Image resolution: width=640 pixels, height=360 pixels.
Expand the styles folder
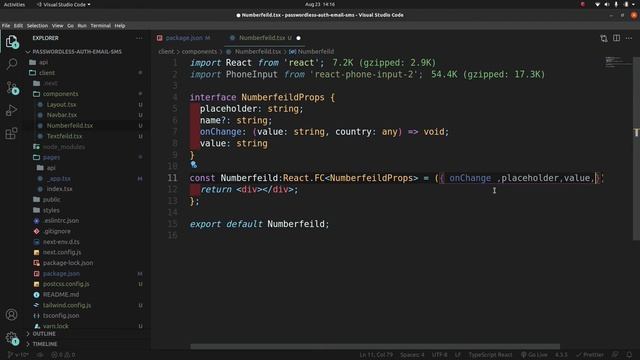51,210
